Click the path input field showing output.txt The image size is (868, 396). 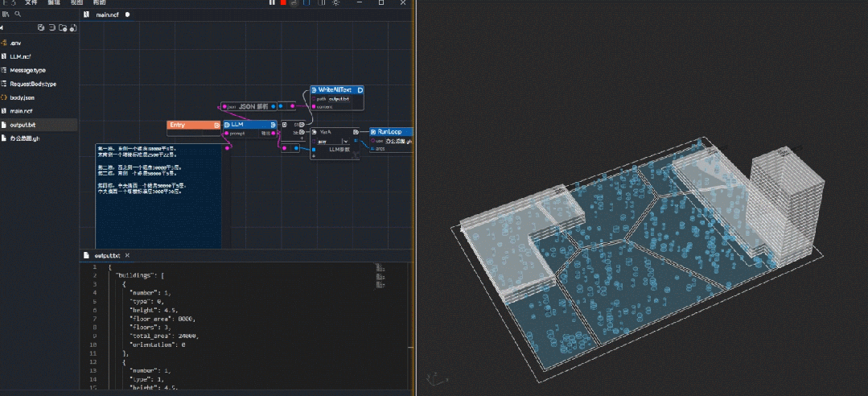tap(339, 98)
